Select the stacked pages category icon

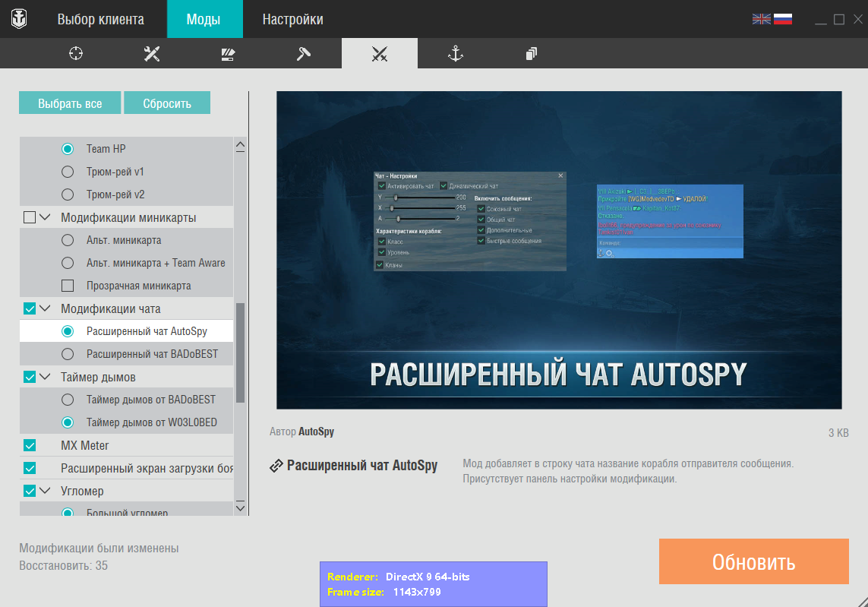532,54
